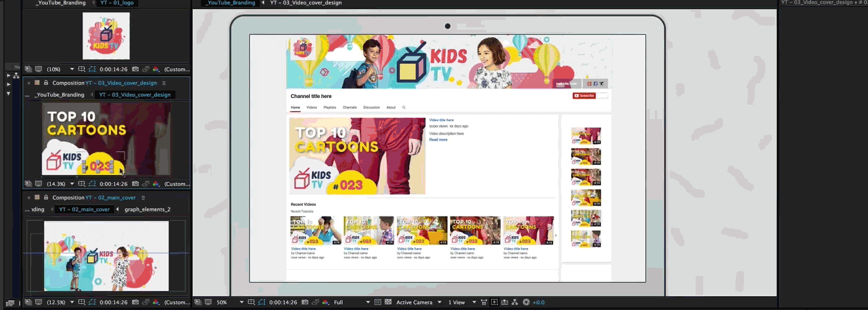The image size is (868, 310).
Task: Select YT - 03_Video_cover_design tab in main viewer
Action: pos(306,3)
